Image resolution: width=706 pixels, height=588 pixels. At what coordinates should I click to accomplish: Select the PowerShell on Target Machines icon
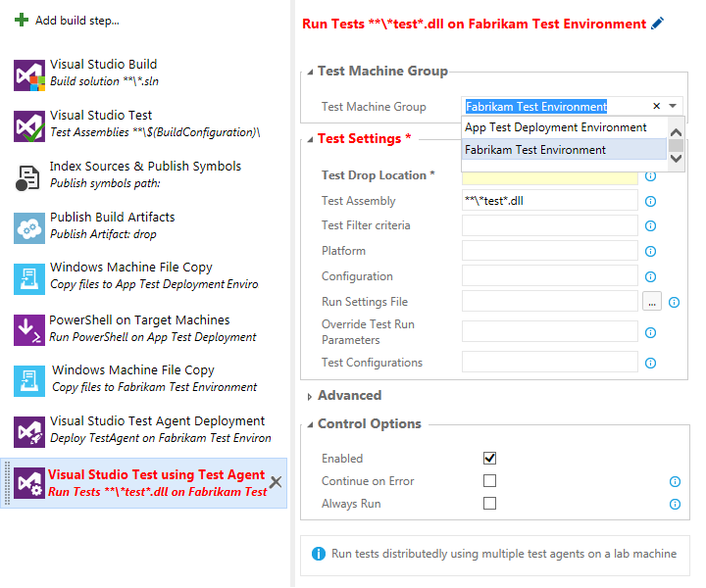click(x=29, y=330)
